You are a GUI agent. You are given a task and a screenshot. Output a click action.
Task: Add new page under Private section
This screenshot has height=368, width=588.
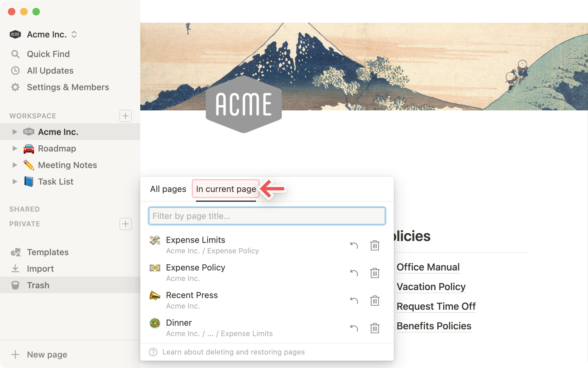(x=126, y=224)
